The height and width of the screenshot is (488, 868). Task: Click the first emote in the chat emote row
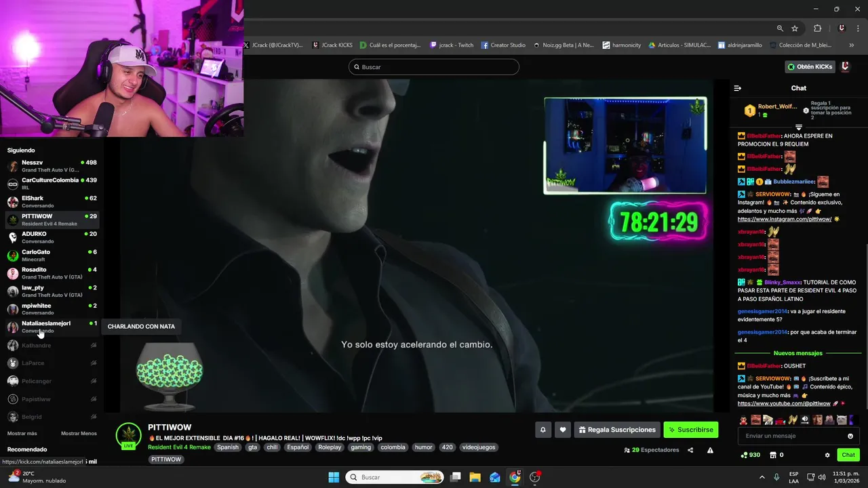click(743, 420)
